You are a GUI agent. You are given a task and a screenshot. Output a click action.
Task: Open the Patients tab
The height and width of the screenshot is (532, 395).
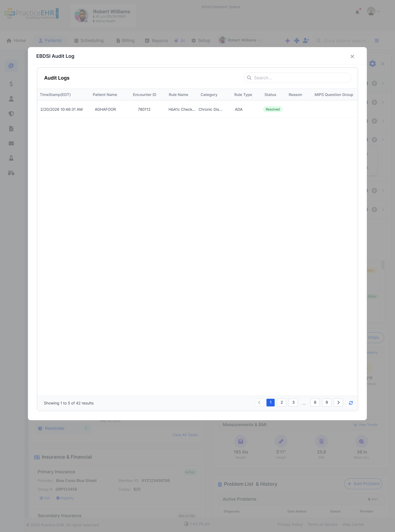click(x=50, y=41)
